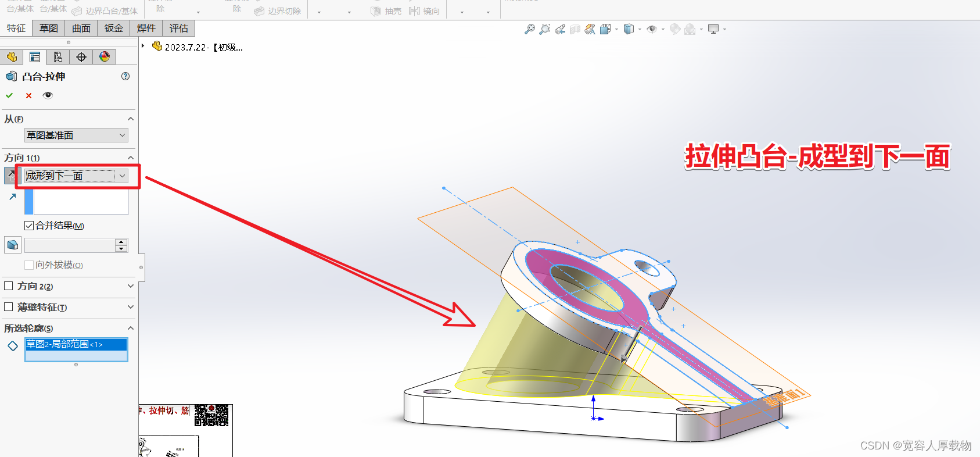Open the DimXpertManager crosshair tab icon
The width and height of the screenshot is (980, 457).
[x=81, y=57]
